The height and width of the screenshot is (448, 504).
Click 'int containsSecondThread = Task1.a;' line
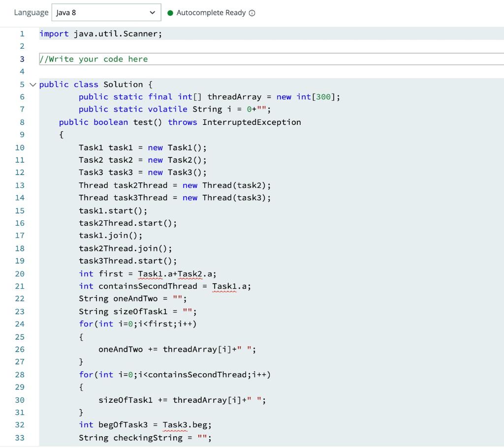165,286
